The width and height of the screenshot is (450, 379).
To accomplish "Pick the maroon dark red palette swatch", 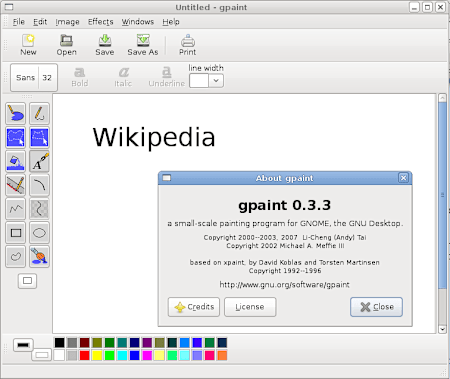I will click(x=85, y=342).
